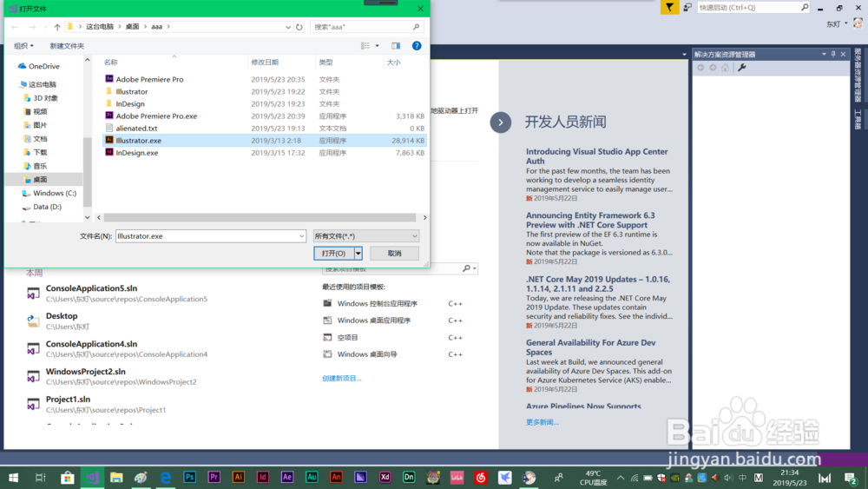Open Announcing Entity Framework 6.3 article
Viewport: 868px width, 489px height.
tap(590, 220)
